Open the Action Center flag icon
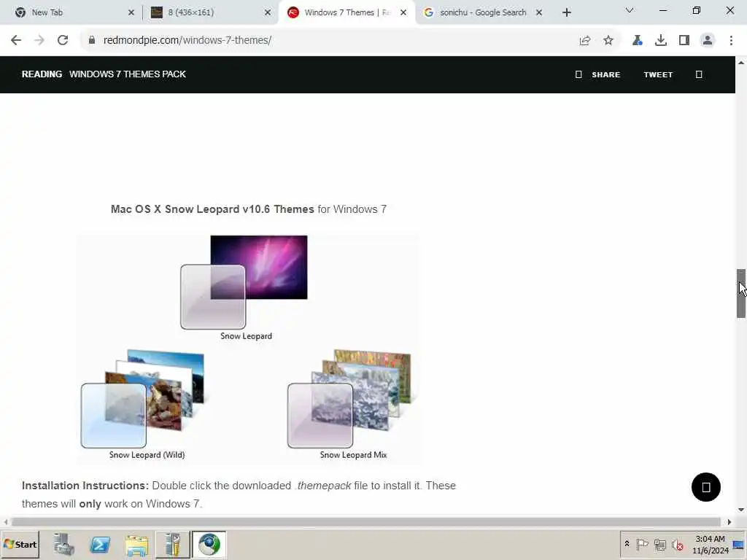 tap(642, 544)
